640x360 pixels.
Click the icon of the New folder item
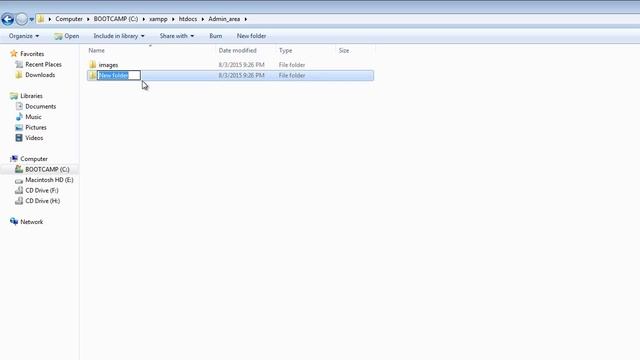[x=93, y=76]
